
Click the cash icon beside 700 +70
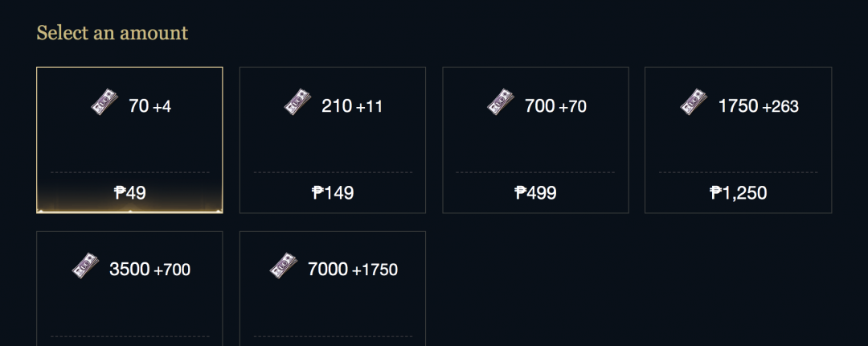(x=501, y=102)
